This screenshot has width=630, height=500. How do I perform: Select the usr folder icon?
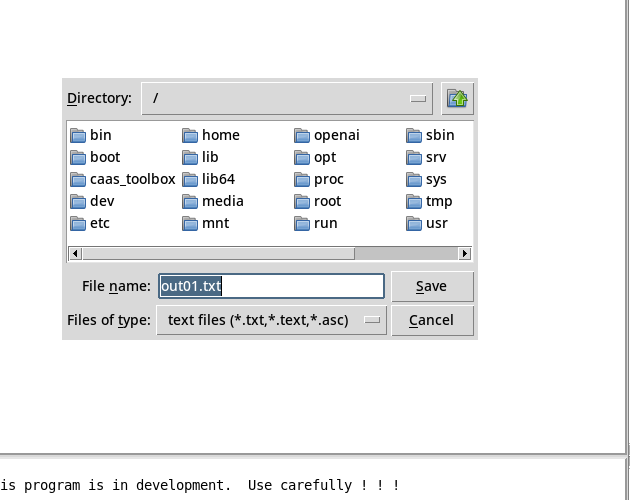414,223
